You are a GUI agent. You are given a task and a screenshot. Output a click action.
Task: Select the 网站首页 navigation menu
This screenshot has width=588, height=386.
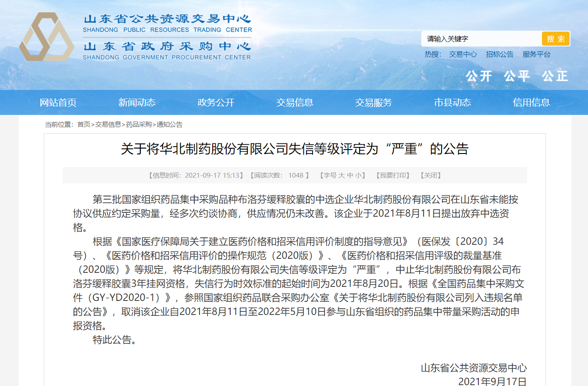[58, 102]
